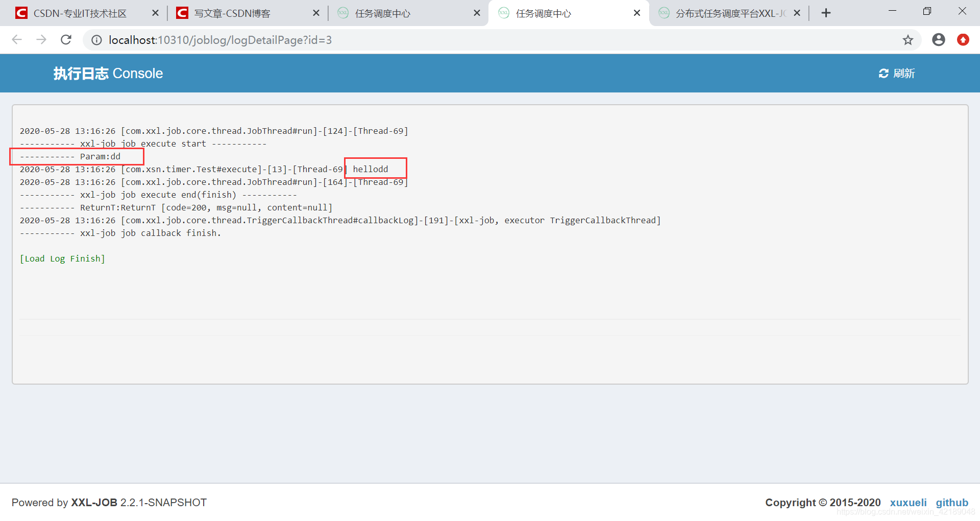980x521 pixels.
Task: Minimize the browser window
Action: point(892,11)
